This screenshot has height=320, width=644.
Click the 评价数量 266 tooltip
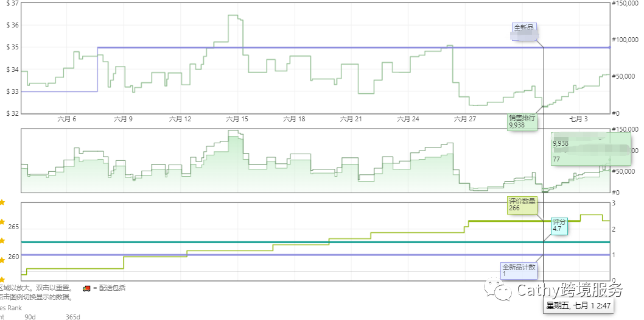(522, 204)
